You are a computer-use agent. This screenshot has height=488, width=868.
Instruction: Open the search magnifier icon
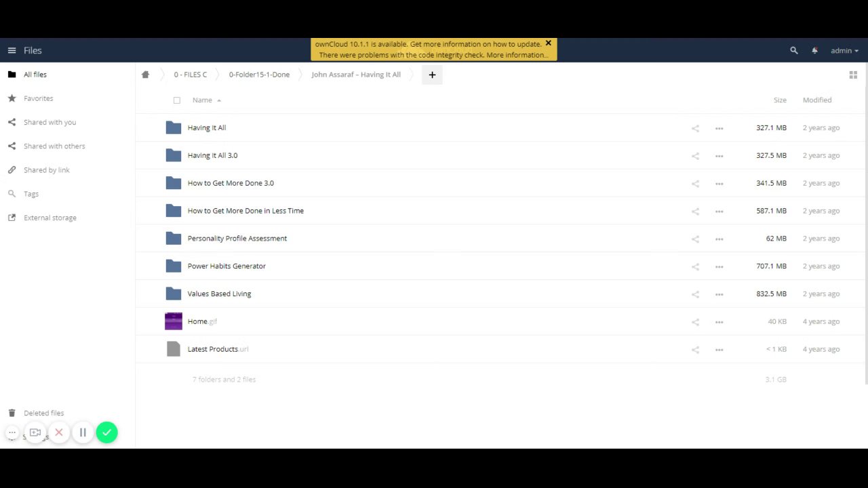pyautogui.click(x=794, y=50)
